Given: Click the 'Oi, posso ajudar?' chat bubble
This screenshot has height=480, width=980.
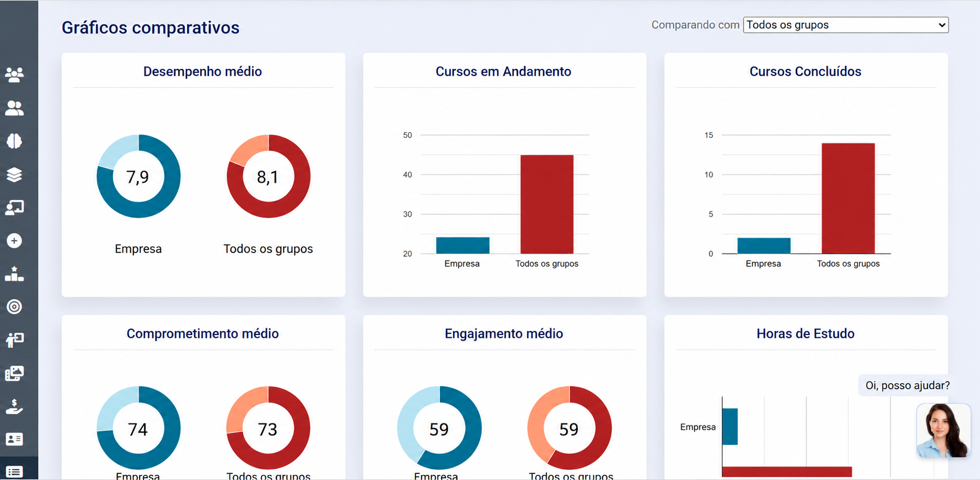Looking at the screenshot, I should [x=907, y=385].
